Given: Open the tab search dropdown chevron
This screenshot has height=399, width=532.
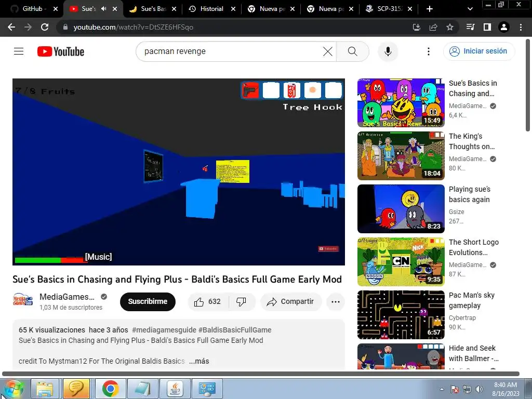Looking at the screenshot, I should point(470,9).
